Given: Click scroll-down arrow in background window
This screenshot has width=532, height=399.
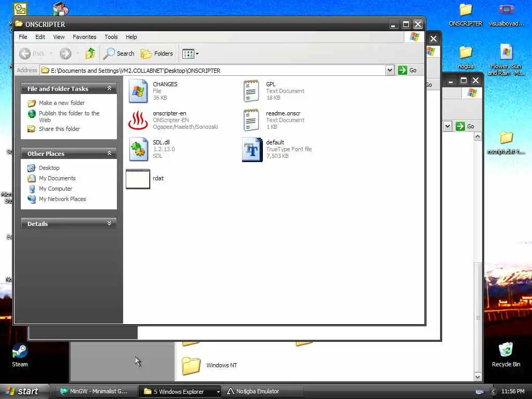Looking at the screenshot, I should [478, 377].
